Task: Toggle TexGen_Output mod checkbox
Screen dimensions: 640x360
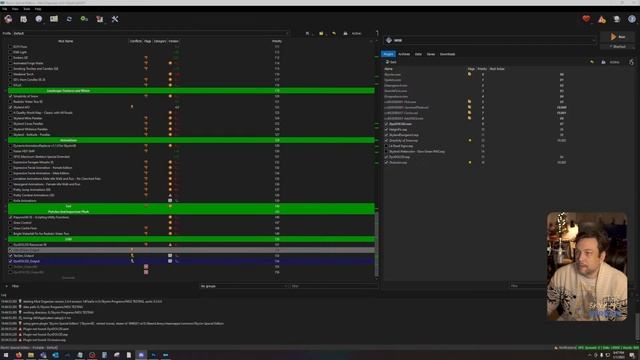Action: 10,256
